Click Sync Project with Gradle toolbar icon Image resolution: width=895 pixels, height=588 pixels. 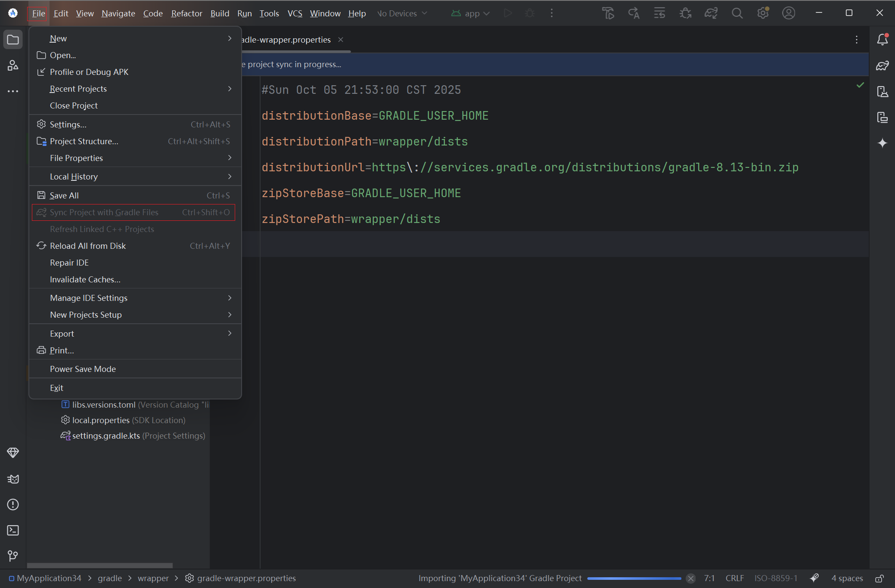click(711, 13)
